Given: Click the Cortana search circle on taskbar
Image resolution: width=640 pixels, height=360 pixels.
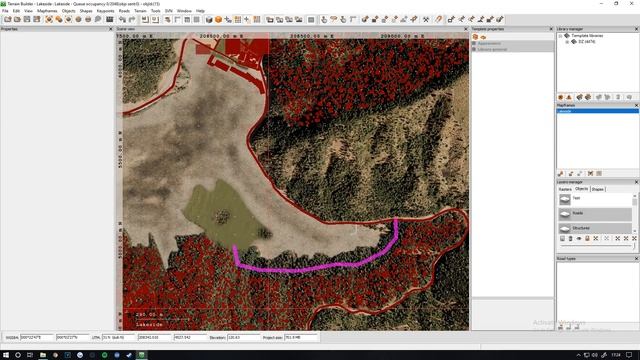Looking at the screenshot, I should click(18, 355).
